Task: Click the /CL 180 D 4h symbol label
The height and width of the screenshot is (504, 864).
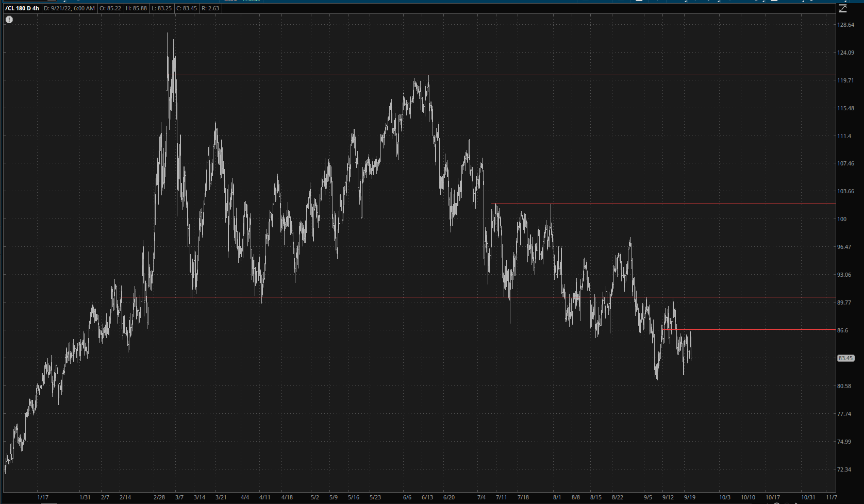Action: point(22,8)
